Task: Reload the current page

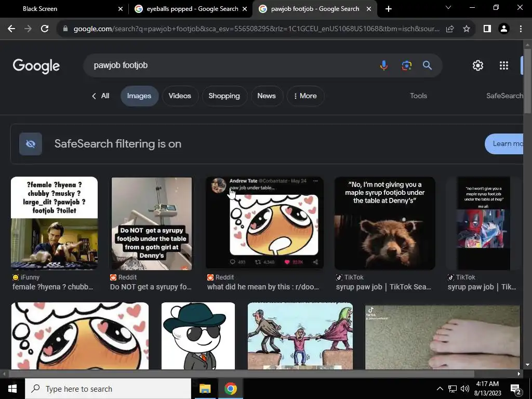Action: [45, 29]
